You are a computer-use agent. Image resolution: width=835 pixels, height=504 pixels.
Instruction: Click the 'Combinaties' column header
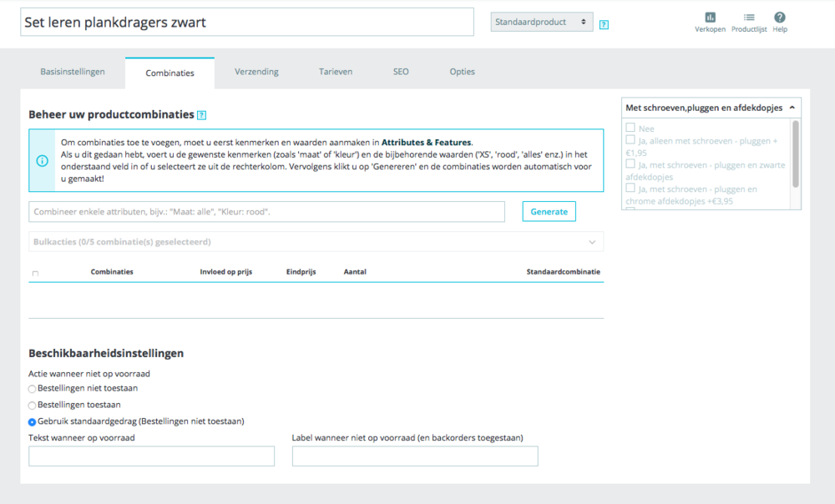(112, 271)
